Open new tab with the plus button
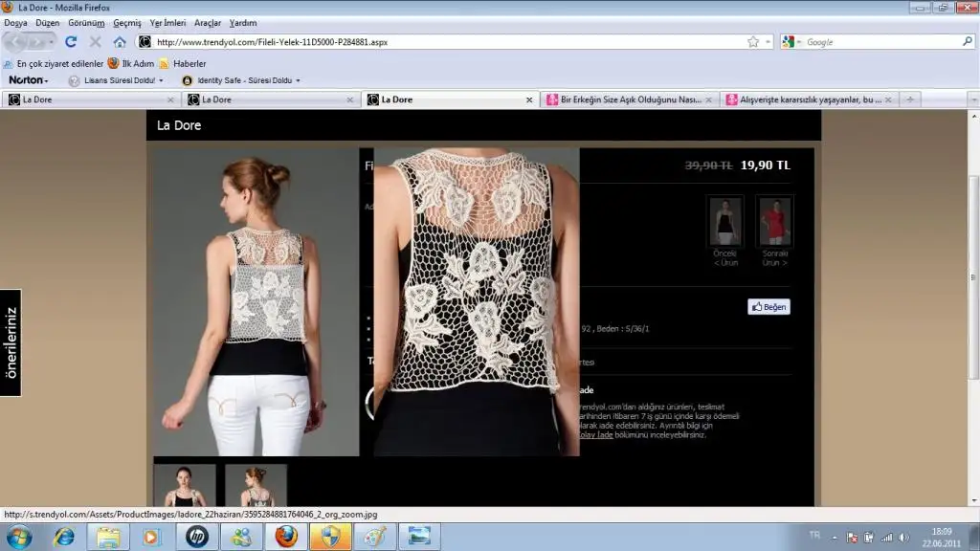980x551 pixels. 910,99
